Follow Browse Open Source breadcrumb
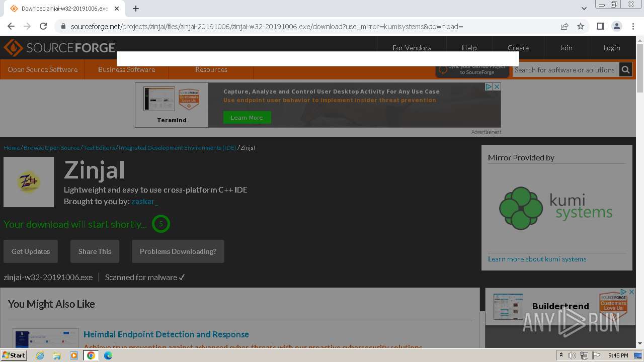 click(51, 148)
